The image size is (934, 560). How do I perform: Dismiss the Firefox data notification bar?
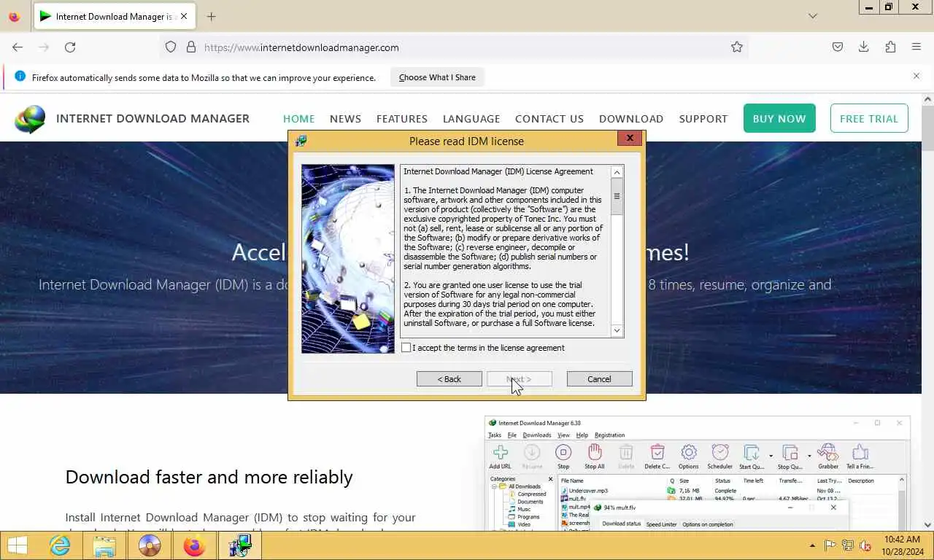(x=916, y=76)
